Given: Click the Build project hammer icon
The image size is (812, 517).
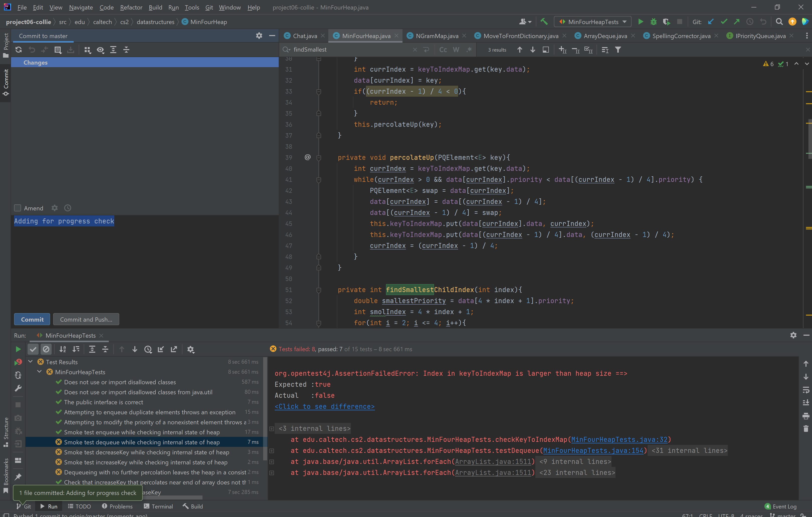Looking at the screenshot, I should pyautogui.click(x=544, y=22).
